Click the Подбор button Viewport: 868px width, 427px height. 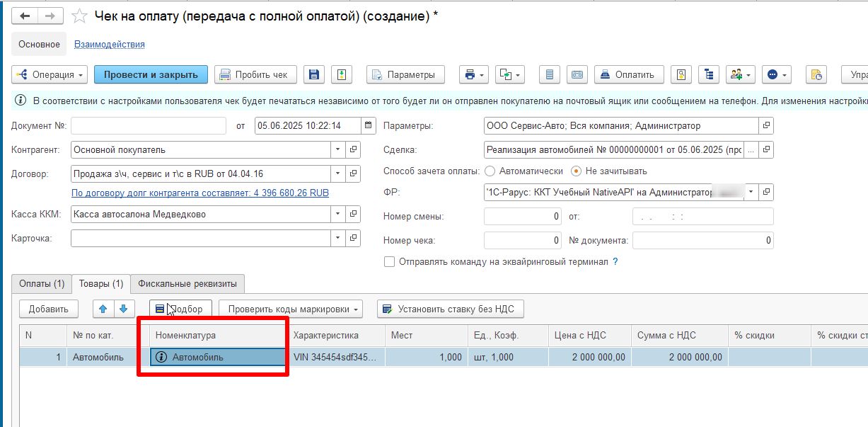pyautogui.click(x=180, y=309)
